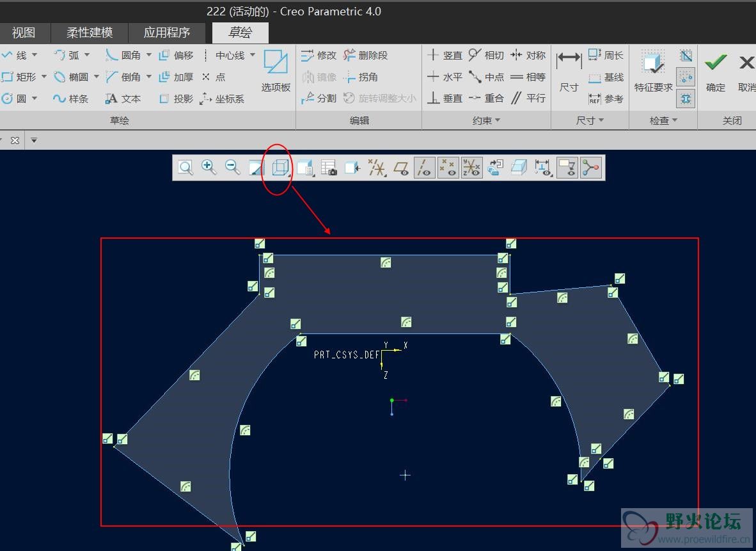Apply the Symmetric (对称) constraint

point(528,55)
